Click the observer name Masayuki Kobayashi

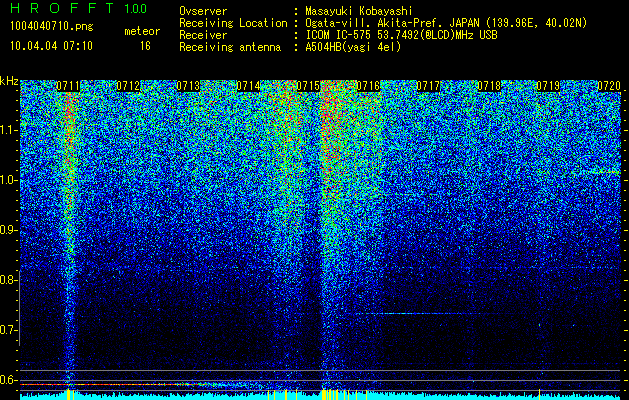tap(359, 11)
